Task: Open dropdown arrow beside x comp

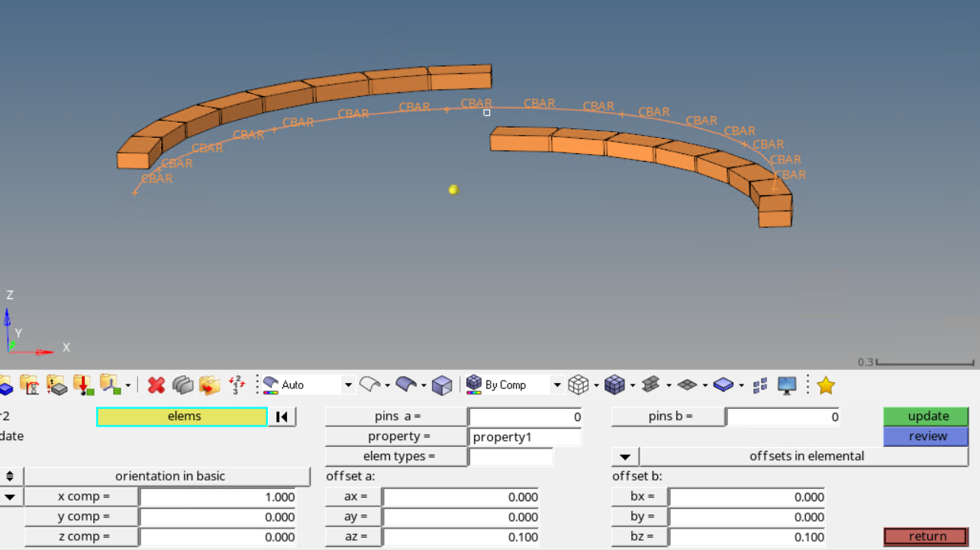Action: point(10,497)
